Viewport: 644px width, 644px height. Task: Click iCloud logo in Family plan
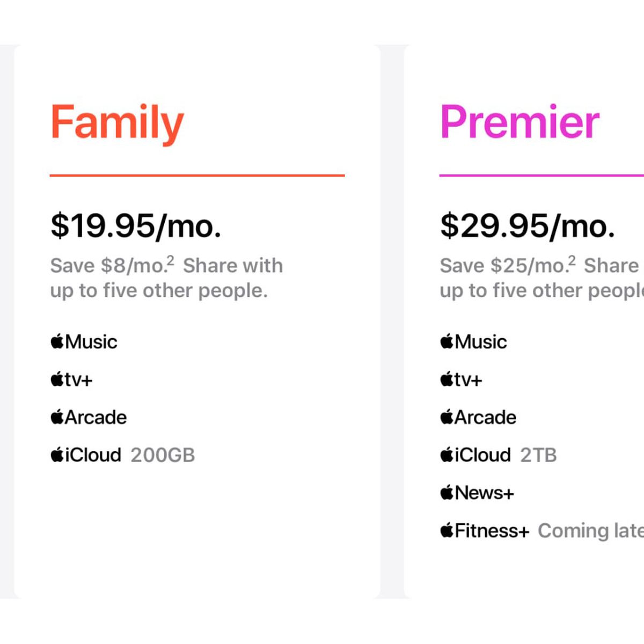(85, 455)
